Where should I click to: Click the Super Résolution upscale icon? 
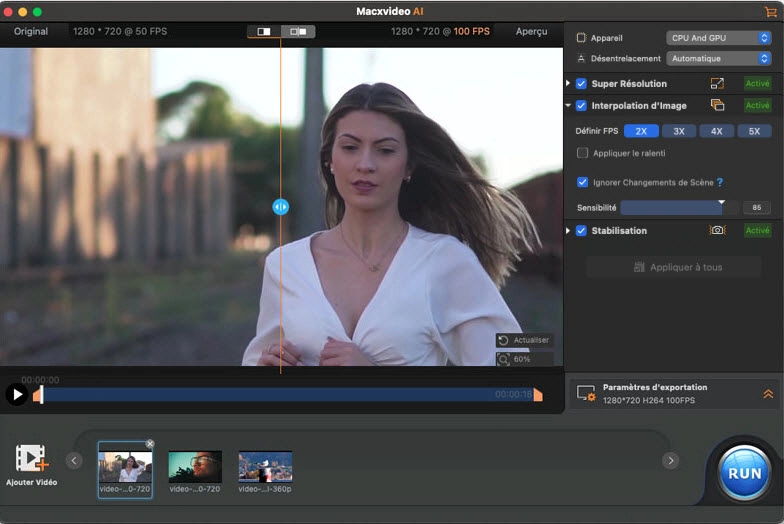717,83
